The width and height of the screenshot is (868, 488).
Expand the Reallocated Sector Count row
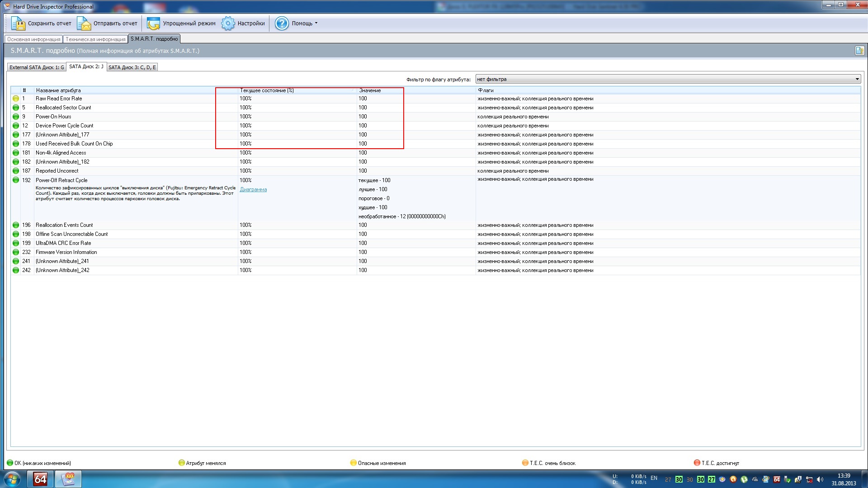click(63, 108)
